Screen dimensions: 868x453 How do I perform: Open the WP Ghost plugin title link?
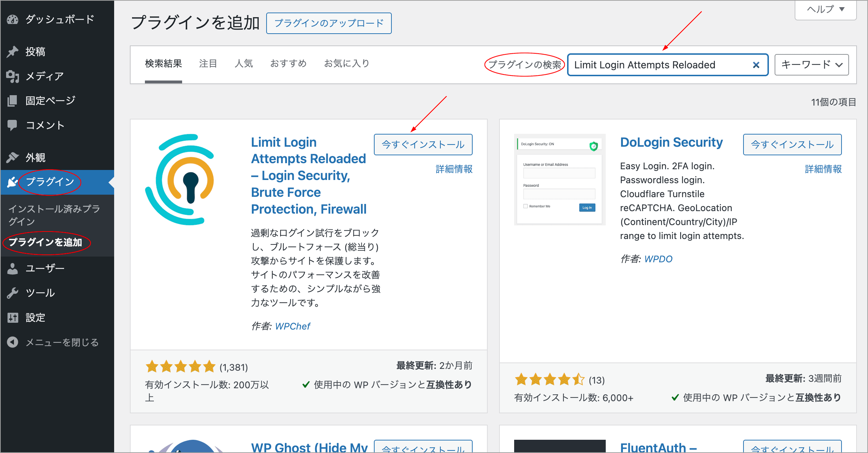click(309, 448)
